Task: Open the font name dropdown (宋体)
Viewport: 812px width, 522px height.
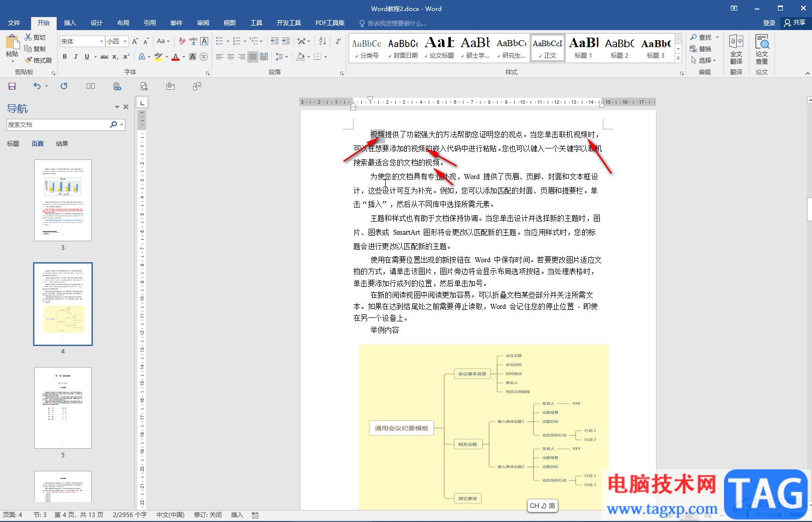Action: (101, 41)
